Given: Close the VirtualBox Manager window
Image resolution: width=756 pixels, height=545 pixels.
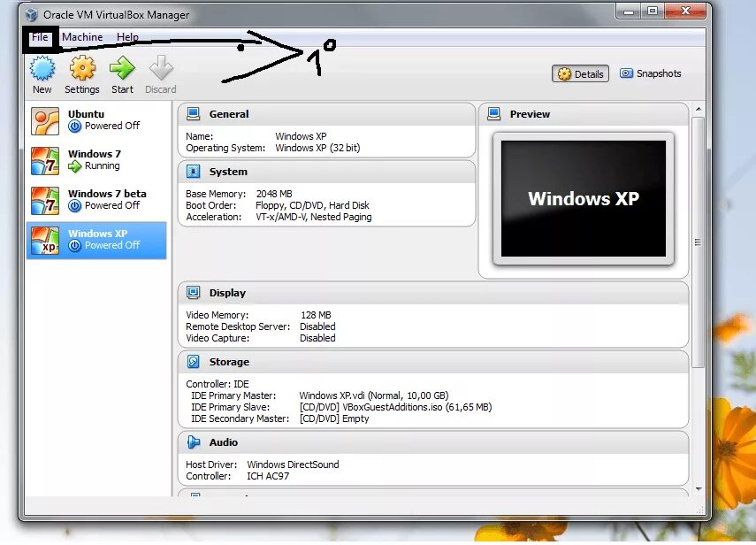Looking at the screenshot, I should [685, 12].
